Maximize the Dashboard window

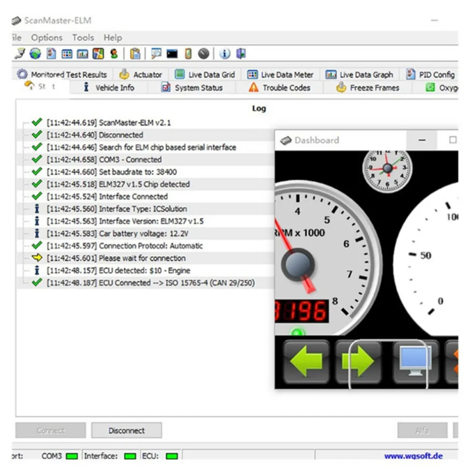click(453, 140)
